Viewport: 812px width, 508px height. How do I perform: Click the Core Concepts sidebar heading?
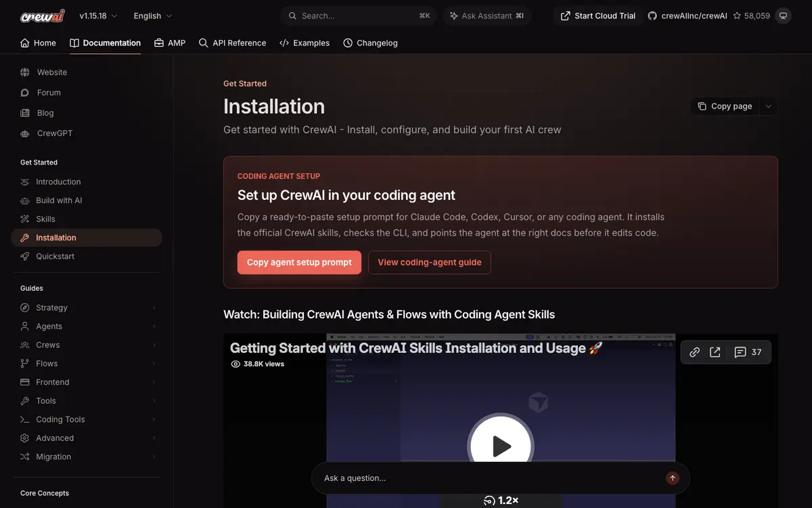(45, 493)
